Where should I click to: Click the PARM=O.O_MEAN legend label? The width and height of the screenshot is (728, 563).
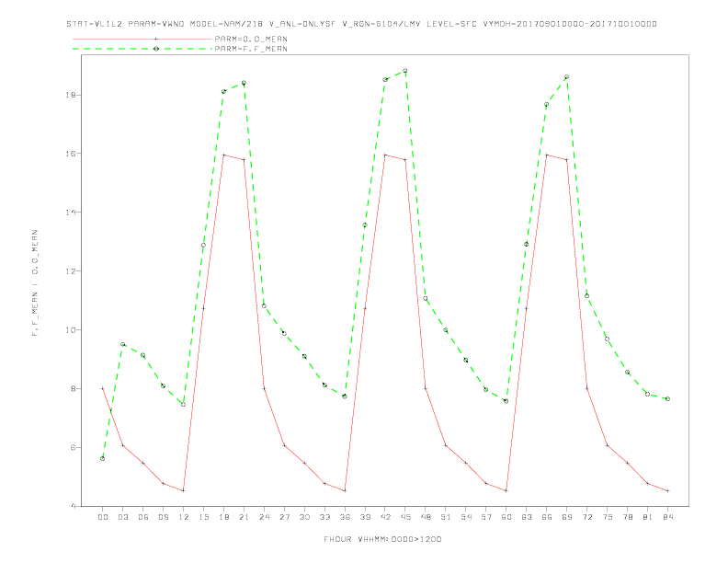click(251, 39)
